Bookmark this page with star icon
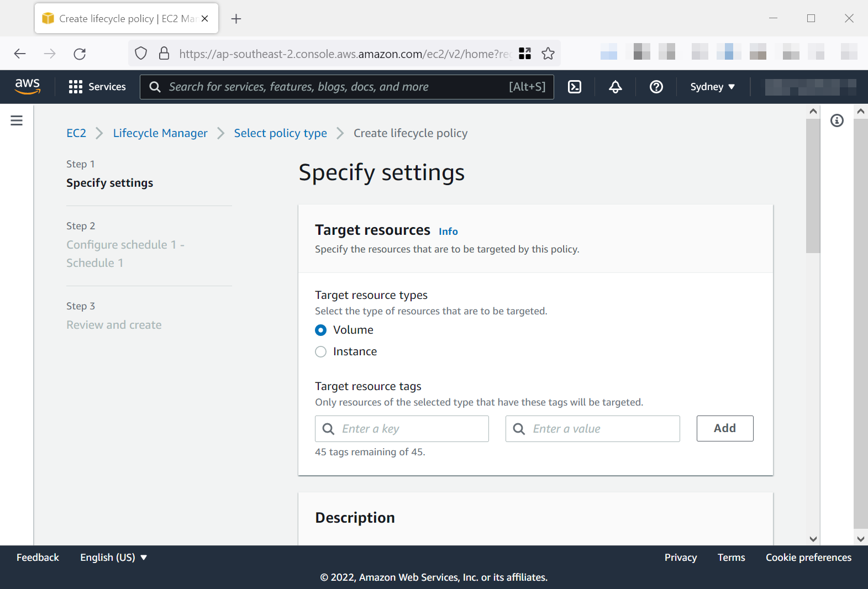Viewport: 868px width, 589px height. (x=548, y=54)
